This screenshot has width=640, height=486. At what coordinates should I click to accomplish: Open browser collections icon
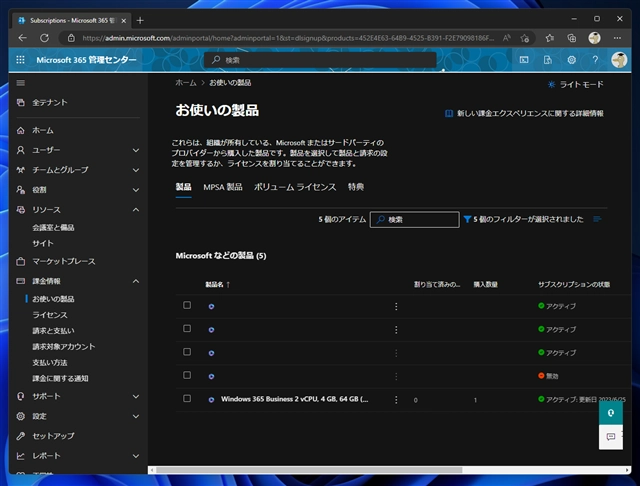pyautogui.click(x=571, y=38)
